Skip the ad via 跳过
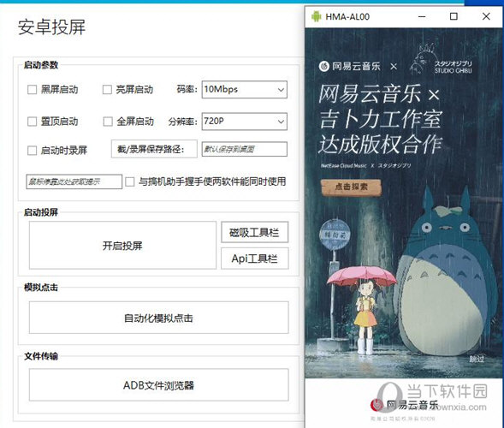The image size is (504, 428). point(477,359)
